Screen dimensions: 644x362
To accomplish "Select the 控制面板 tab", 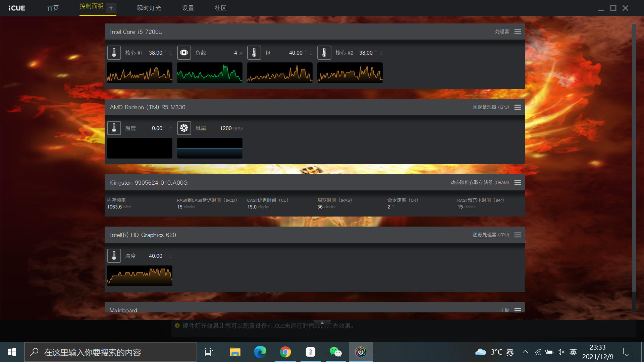I will coord(92,6).
